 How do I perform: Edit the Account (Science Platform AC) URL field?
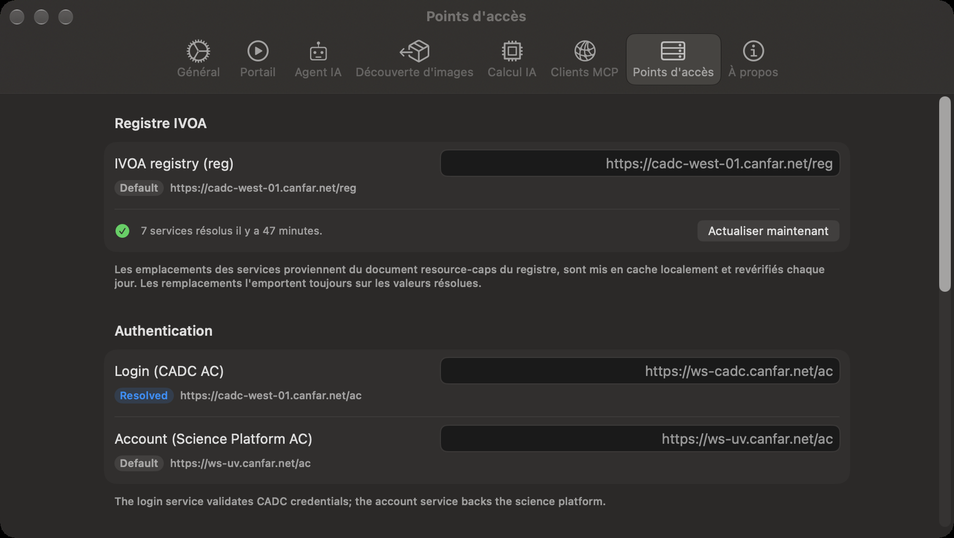(x=639, y=439)
